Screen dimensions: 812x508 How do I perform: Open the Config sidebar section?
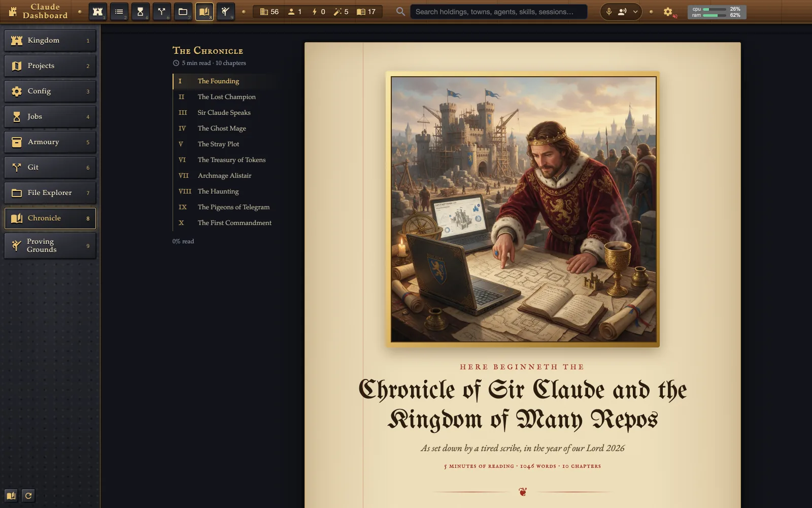click(50, 91)
